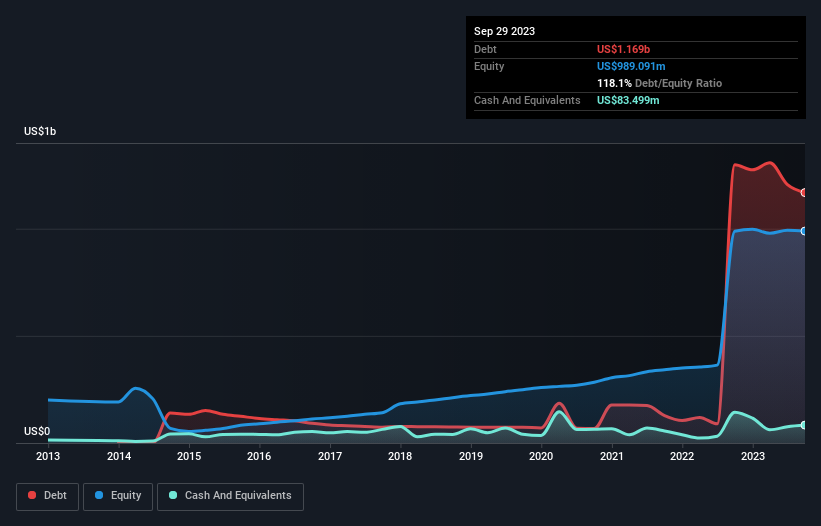This screenshot has width=821, height=526.
Task: Select the 2019 x-axis label
Action: pos(471,456)
